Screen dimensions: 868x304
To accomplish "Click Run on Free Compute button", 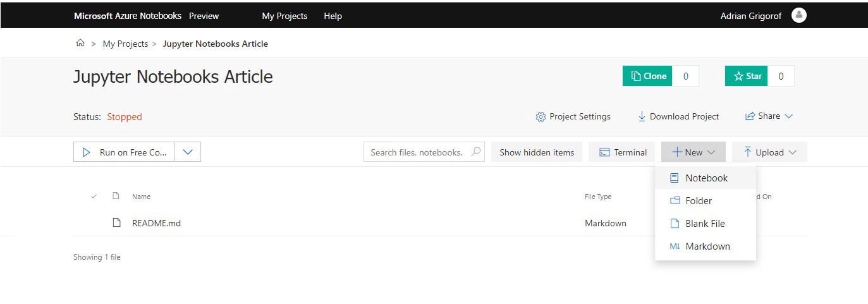I will pos(125,152).
